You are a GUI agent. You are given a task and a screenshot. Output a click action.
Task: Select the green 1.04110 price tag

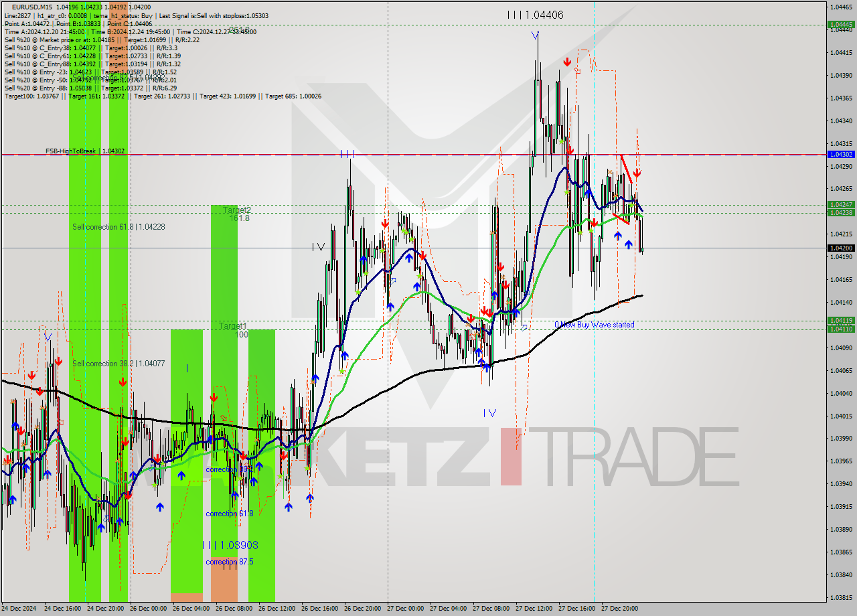tap(840, 329)
